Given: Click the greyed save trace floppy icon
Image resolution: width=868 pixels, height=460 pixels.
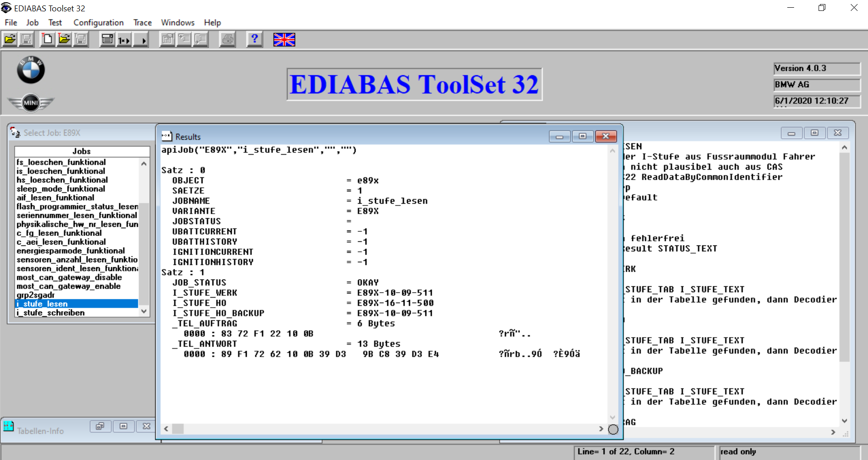Looking at the screenshot, I should (x=81, y=39).
